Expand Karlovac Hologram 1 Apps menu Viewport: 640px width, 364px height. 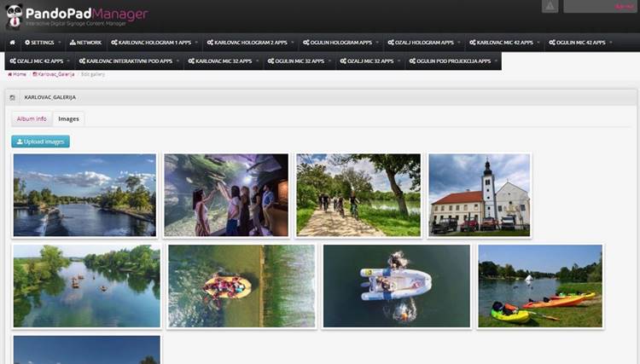(154, 43)
